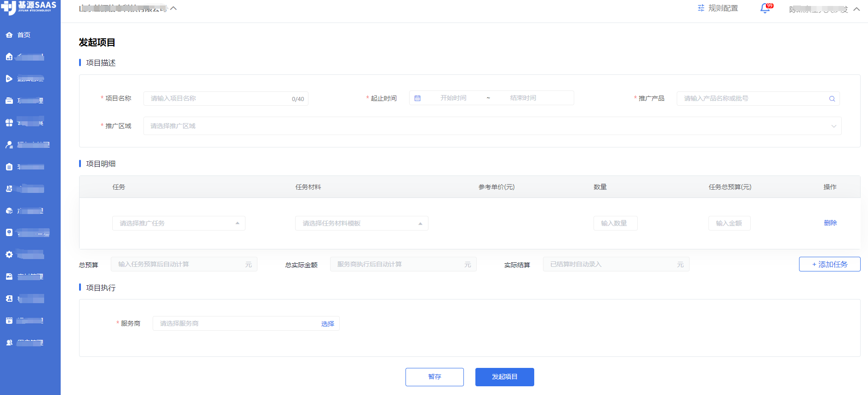Open the notification bell with 99 badge
Viewport: 868px width, 395px height.
click(x=765, y=8)
